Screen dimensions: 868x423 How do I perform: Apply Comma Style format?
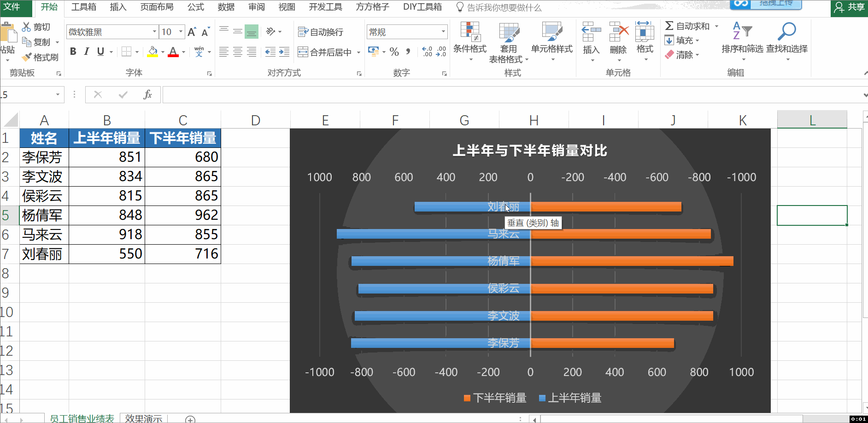pos(408,52)
